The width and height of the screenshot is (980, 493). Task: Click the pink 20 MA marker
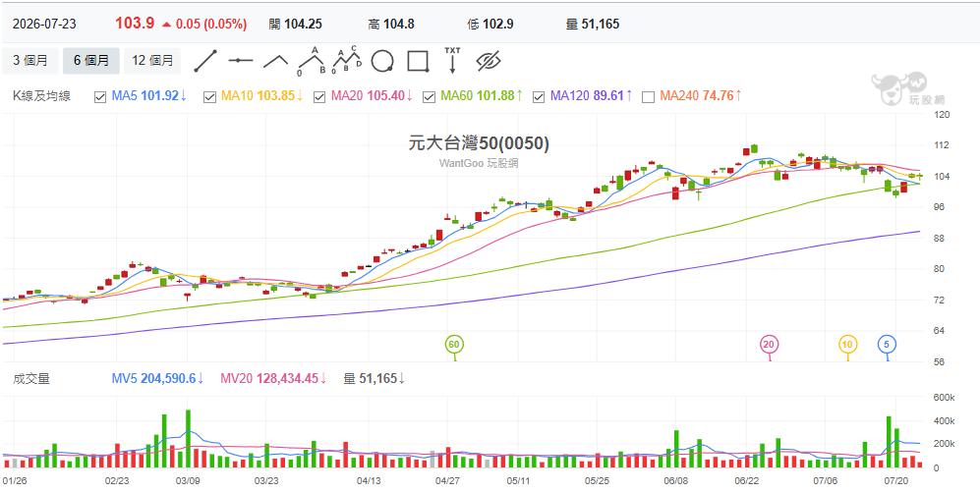pyautogui.click(x=770, y=345)
